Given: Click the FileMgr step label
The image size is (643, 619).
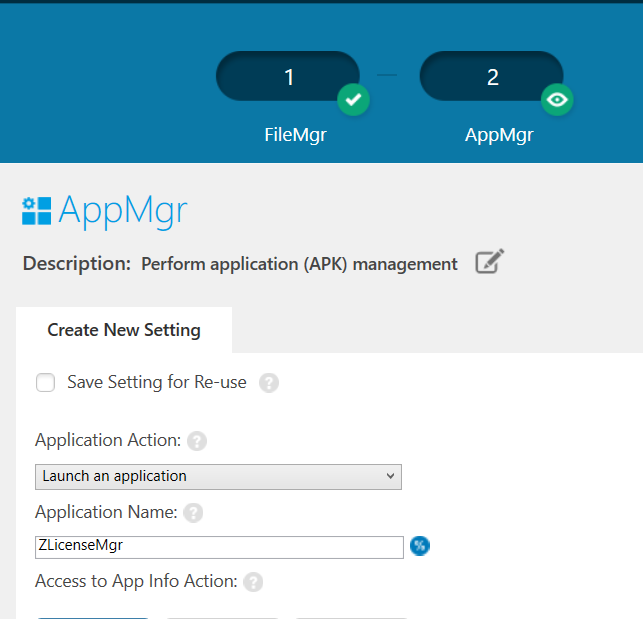Looking at the screenshot, I should pyautogui.click(x=295, y=135).
